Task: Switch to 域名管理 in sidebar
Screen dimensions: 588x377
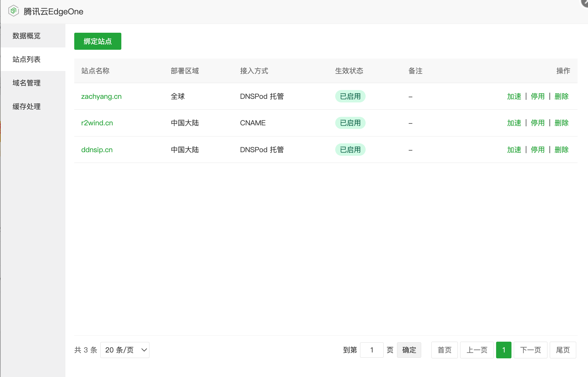Action: (x=26, y=83)
